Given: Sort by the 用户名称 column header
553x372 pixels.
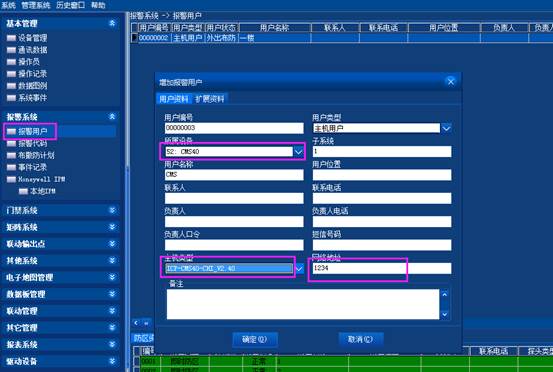Looking at the screenshot, I should point(275,28).
